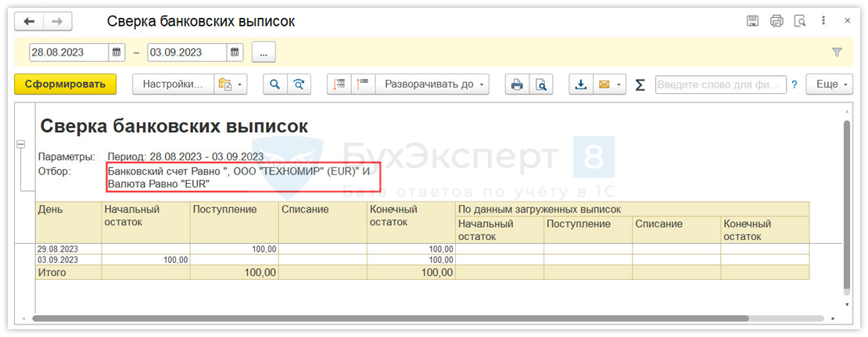Click the download save icon
This screenshot has height=337, width=868.
[x=581, y=84]
